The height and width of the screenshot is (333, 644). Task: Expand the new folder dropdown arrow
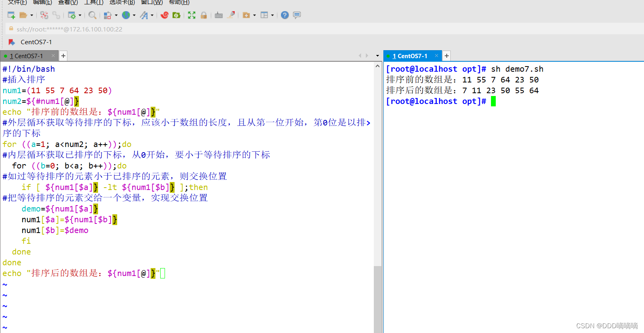[255, 15]
